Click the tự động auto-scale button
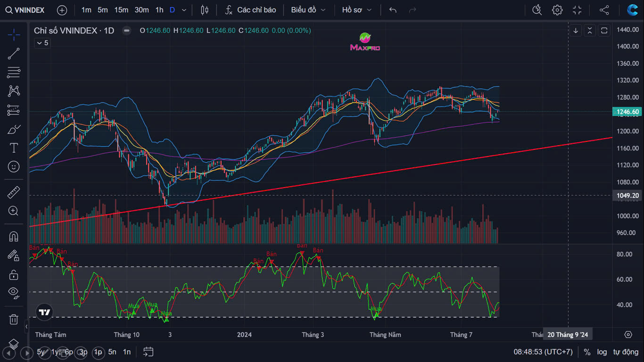The width and height of the screenshot is (644, 362). point(626,352)
